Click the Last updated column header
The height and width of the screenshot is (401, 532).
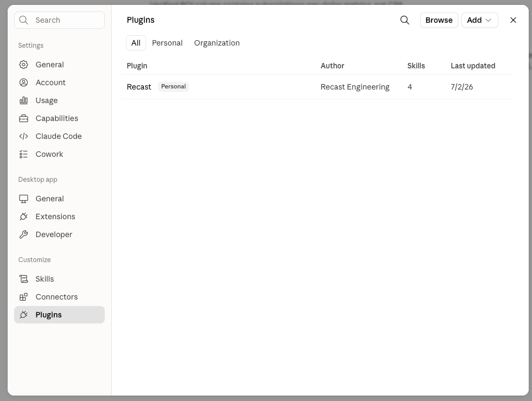pos(473,66)
